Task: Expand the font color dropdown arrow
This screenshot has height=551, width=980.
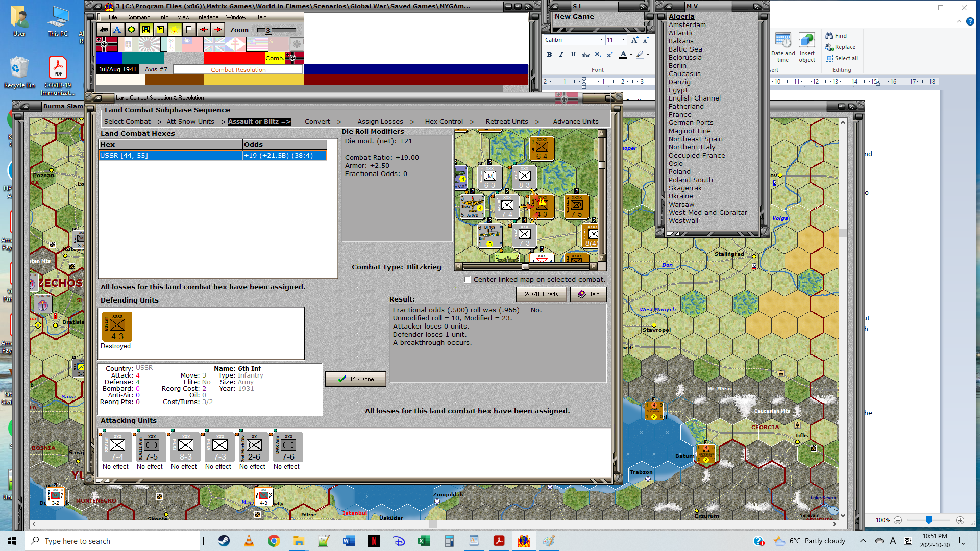Action: [x=631, y=55]
